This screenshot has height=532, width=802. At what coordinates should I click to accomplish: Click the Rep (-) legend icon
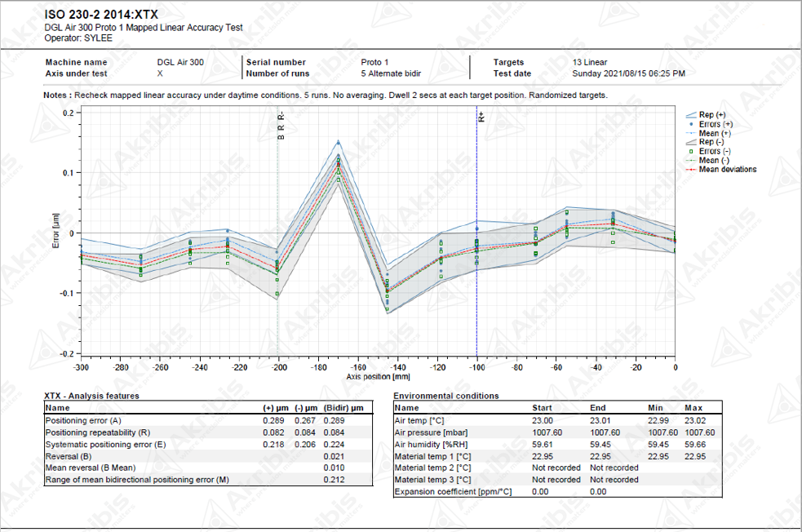[692, 142]
